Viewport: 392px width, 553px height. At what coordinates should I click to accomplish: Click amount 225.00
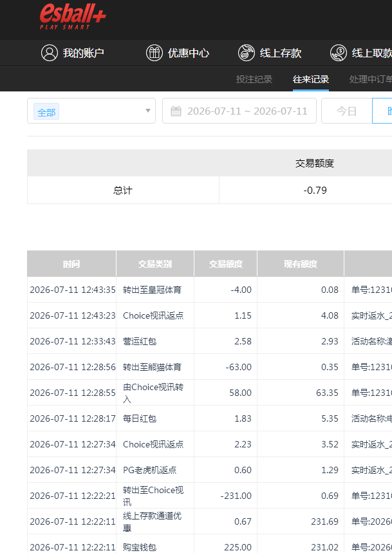[x=238, y=547]
